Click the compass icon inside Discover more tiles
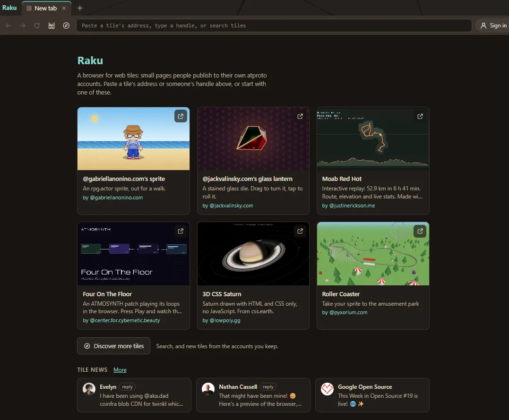Image resolution: width=509 pixels, height=420 pixels. (x=87, y=346)
